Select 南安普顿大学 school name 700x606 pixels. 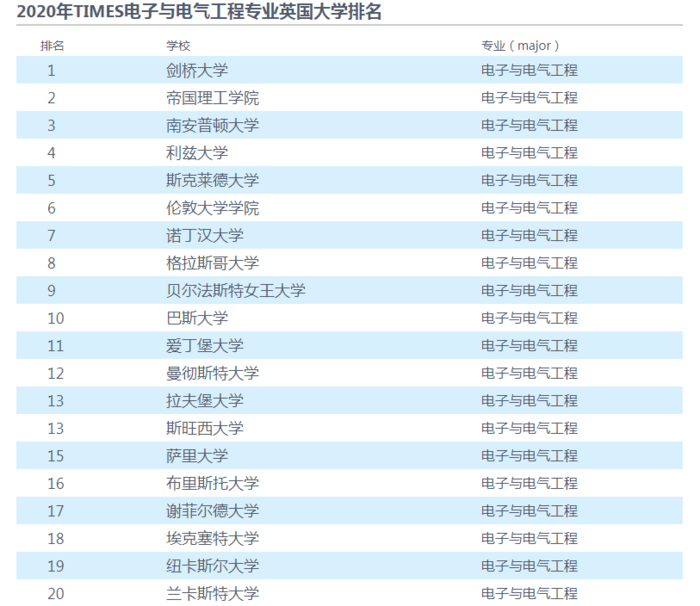pos(212,125)
